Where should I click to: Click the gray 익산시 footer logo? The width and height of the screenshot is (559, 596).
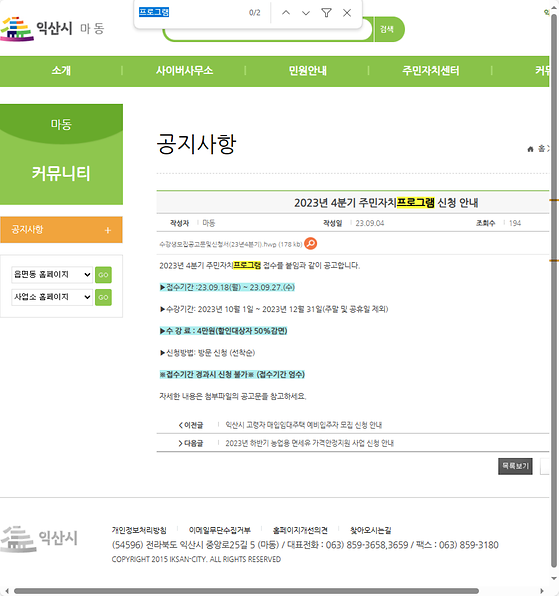pyautogui.click(x=39, y=538)
